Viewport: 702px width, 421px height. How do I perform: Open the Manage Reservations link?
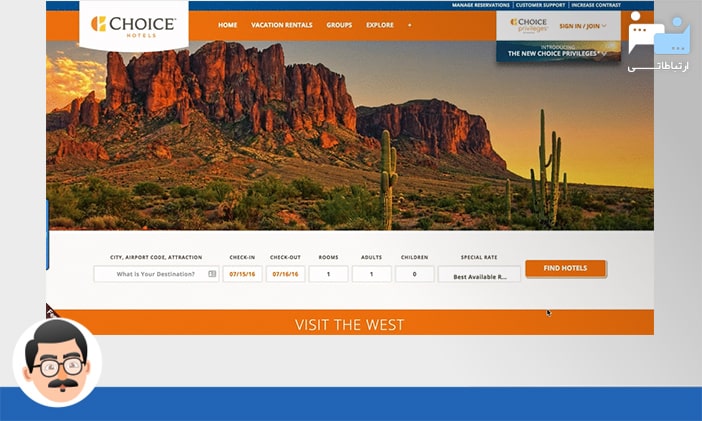click(479, 5)
